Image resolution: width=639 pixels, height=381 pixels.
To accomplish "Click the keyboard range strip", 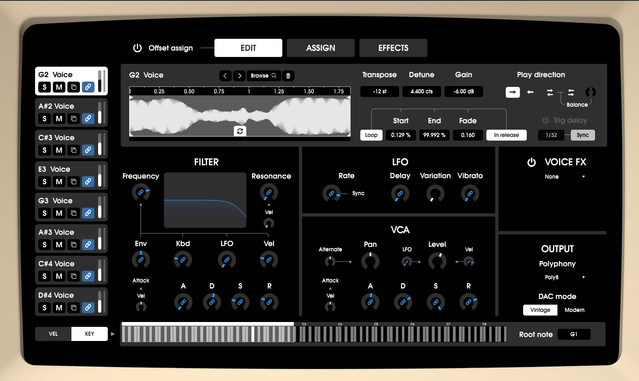I will coord(314,334).
